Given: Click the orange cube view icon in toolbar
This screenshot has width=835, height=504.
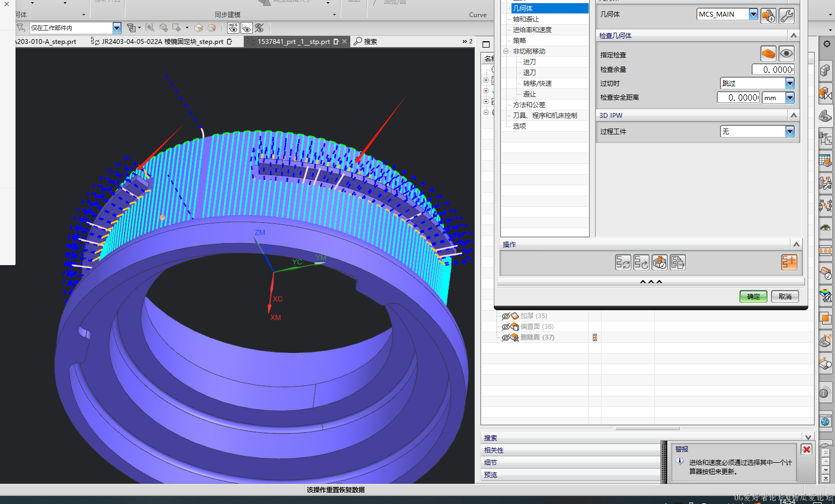Looking at the screenshot, I should (x=199, y=27).
